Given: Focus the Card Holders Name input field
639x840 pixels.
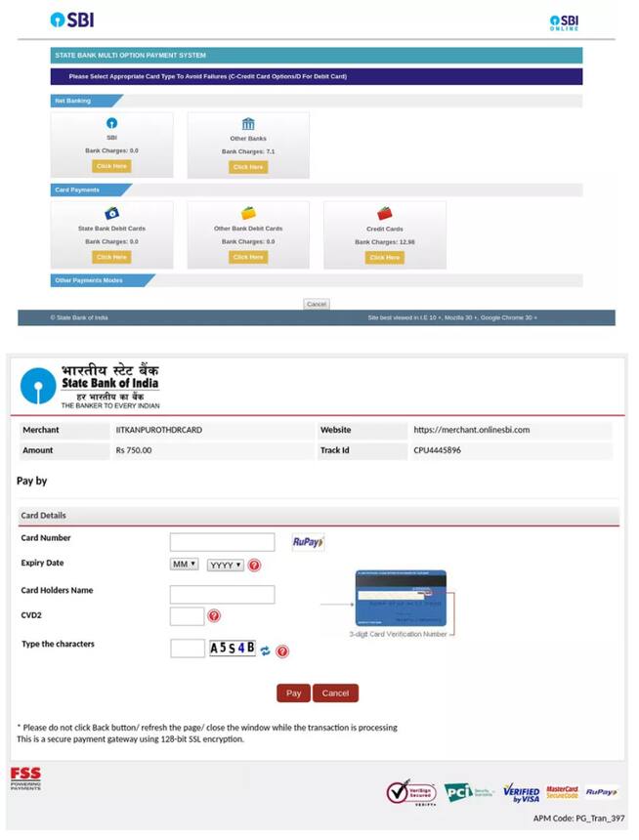Looking at the screenshot, I should click(x=222, y=595).
